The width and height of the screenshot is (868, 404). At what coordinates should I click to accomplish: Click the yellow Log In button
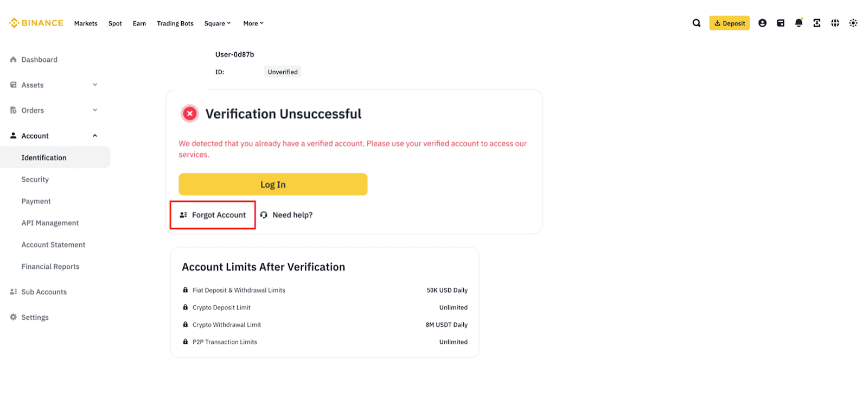tap(273, 185)
